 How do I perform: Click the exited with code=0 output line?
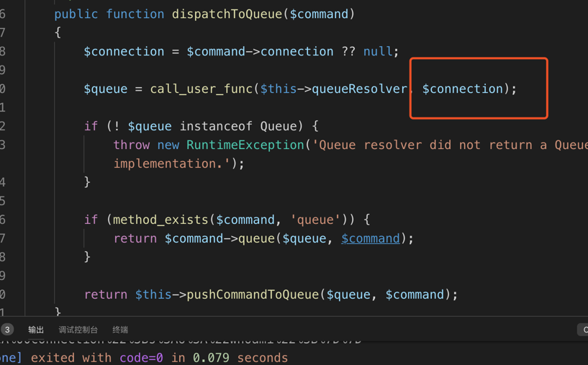pos(158,357)
